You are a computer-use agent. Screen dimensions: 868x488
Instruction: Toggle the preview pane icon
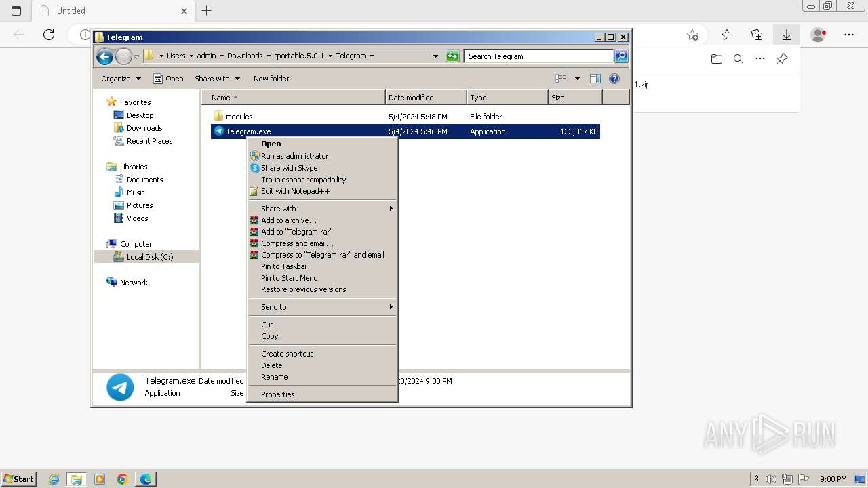coord(595,79)
